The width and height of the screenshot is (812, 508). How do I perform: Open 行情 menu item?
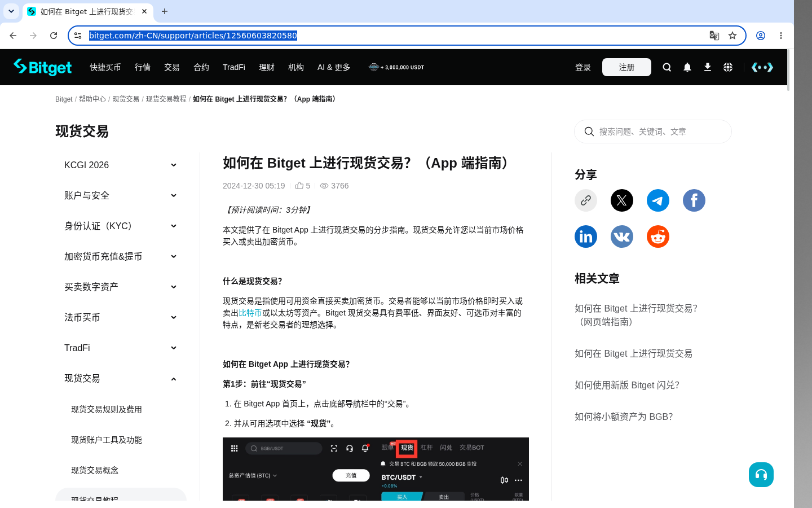tap(143, 67)
